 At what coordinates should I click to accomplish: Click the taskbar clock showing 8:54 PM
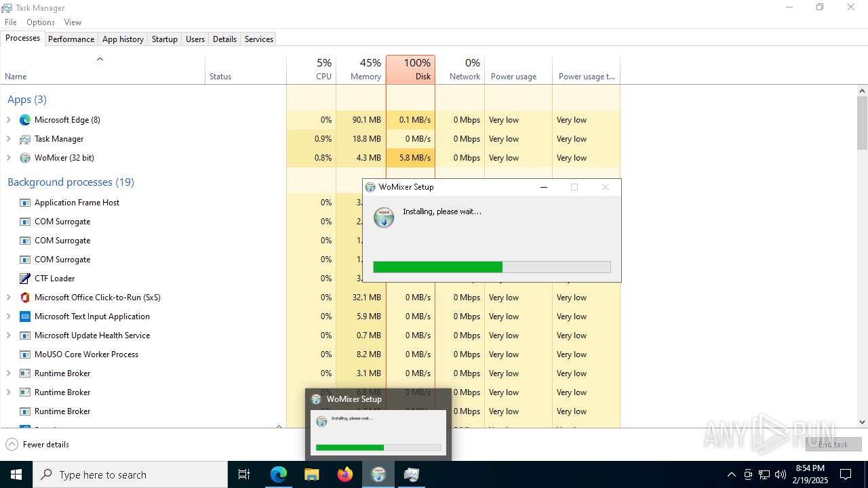[810, 474]
